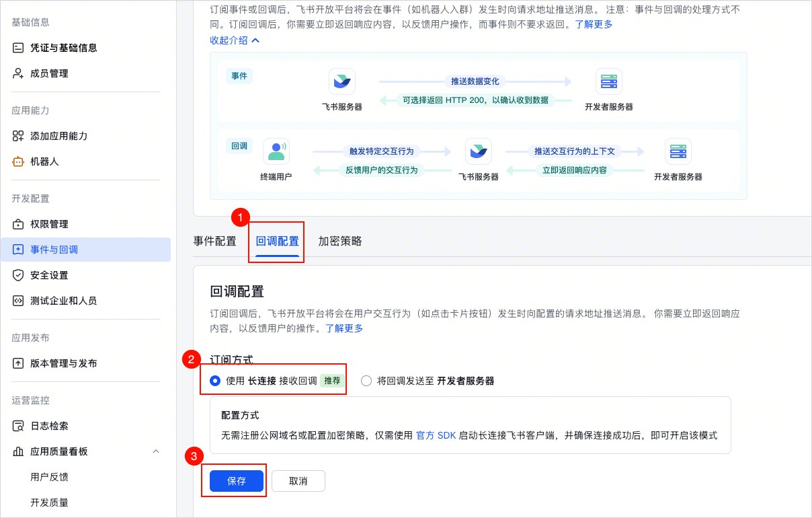Viewport: 812px width, 518px height.
Task: Switch to the 事件配置 tab
Action: 215,241
